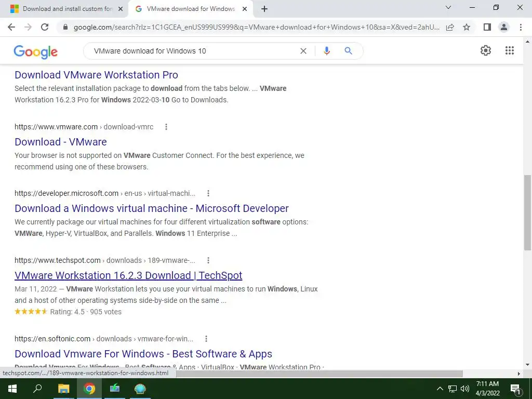Switch to Download and install custom fonts tab

pos(64,9)
